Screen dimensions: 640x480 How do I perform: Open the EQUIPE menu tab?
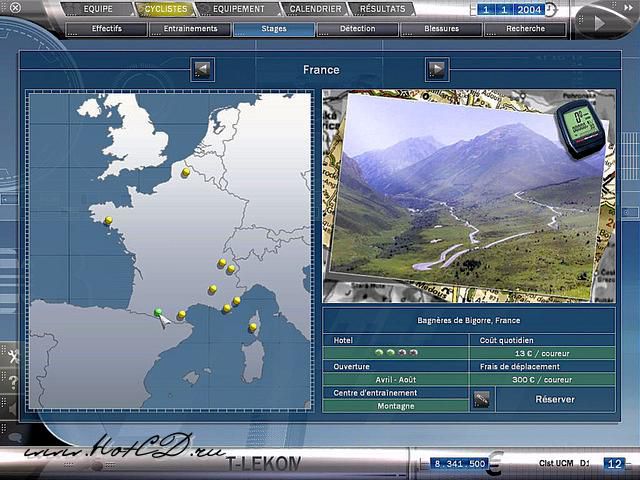[98, 9]
